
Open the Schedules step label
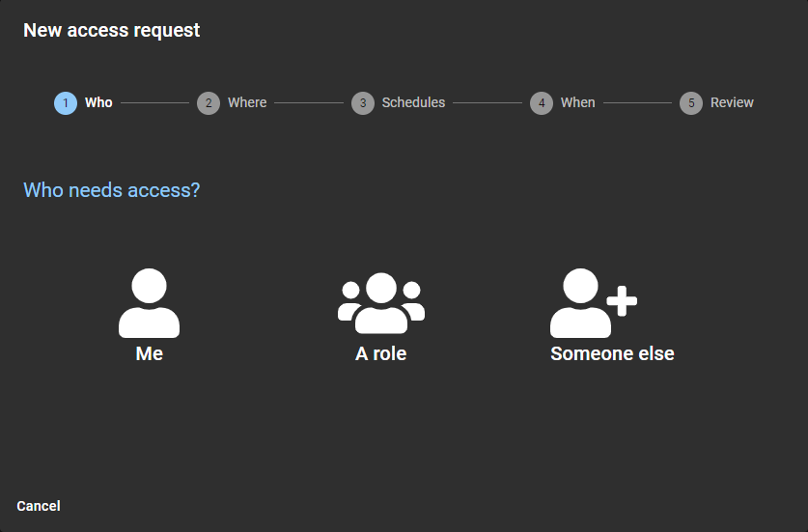tap(413, 102)
